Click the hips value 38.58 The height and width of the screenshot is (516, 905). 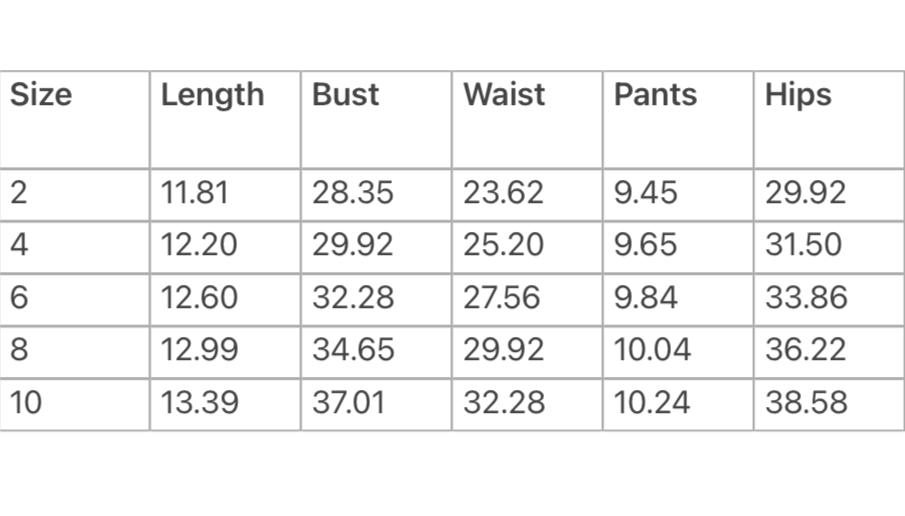[x=806, y=402]
